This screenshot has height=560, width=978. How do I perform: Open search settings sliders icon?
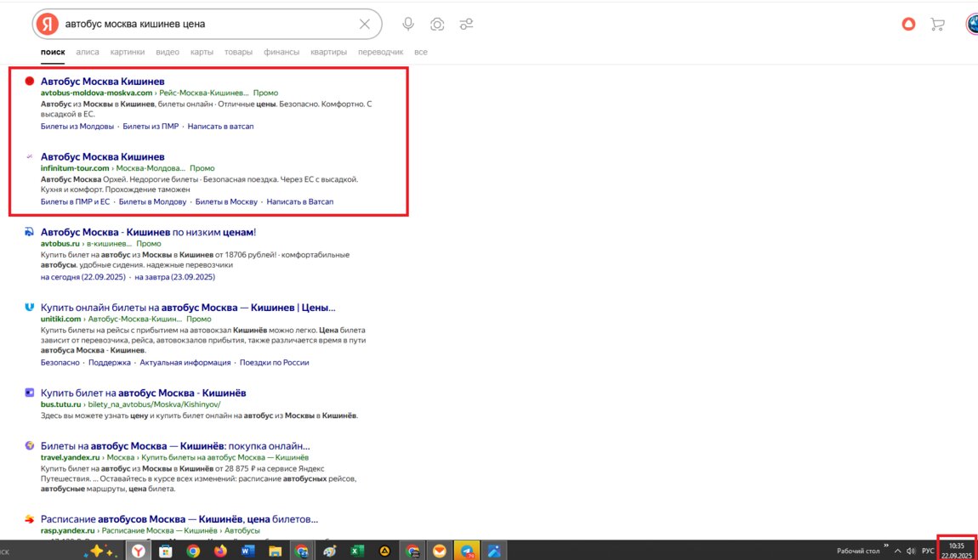point(466,24)
